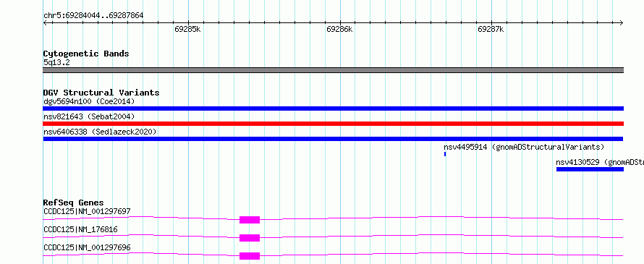Click the right arrowhead of the ruler
644x264 pixels.
(x=622, y=22)
